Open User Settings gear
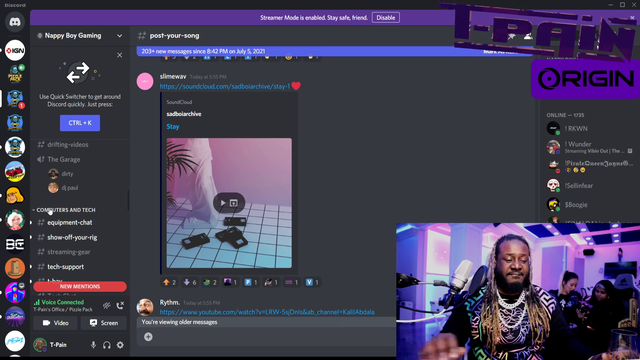Image resolution: width=640 pixels, height=360 pixels. pyautogui.click(x=120, y=345)
